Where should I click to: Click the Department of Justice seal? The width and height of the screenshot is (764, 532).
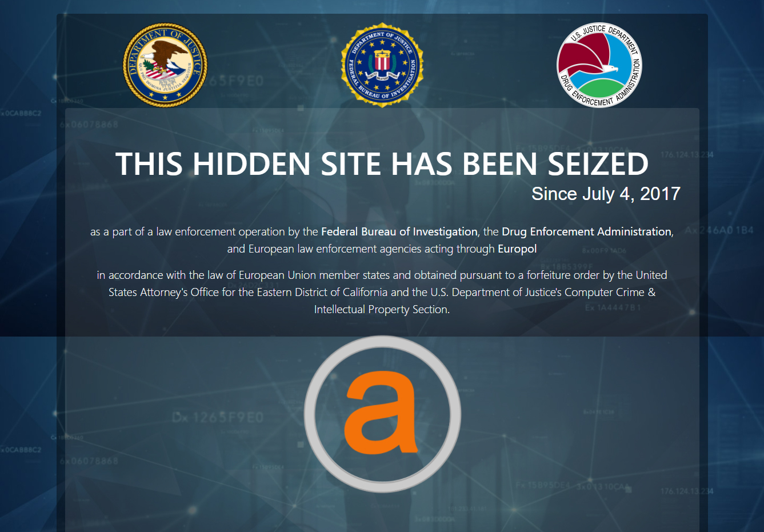[165, 65]
